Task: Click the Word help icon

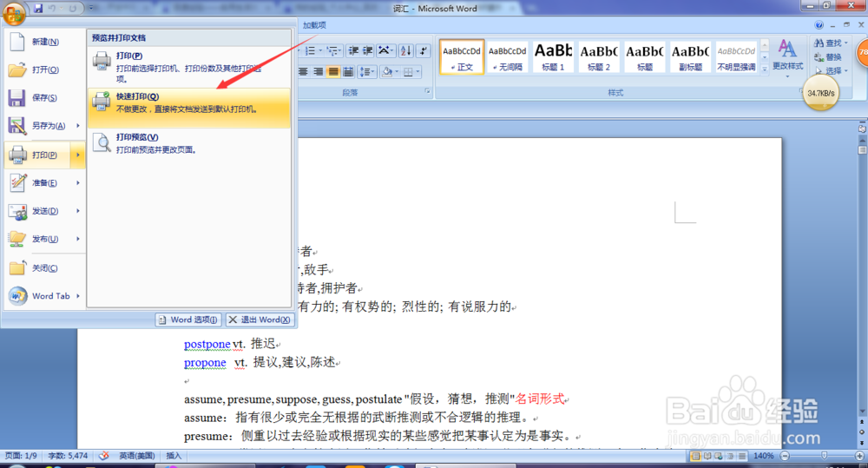Action: [819, 25]
